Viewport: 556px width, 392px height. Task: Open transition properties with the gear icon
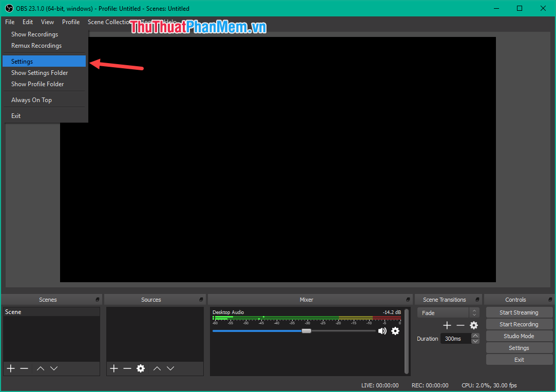pyautogui.click(x=473, y=325)
